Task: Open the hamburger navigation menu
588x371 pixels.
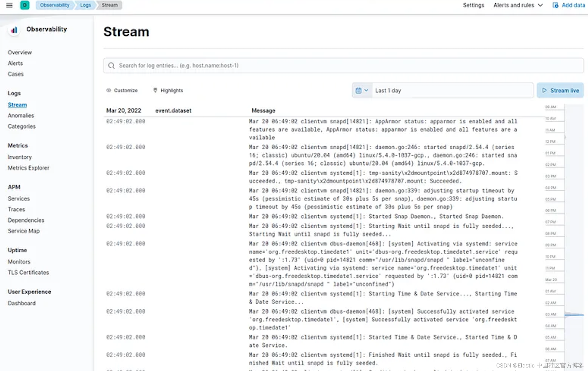Action: (x=9, y=5)
